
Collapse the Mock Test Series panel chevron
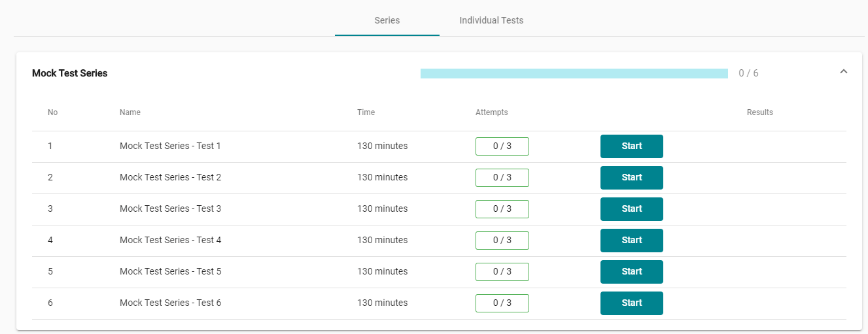click(x=843, y=72)
